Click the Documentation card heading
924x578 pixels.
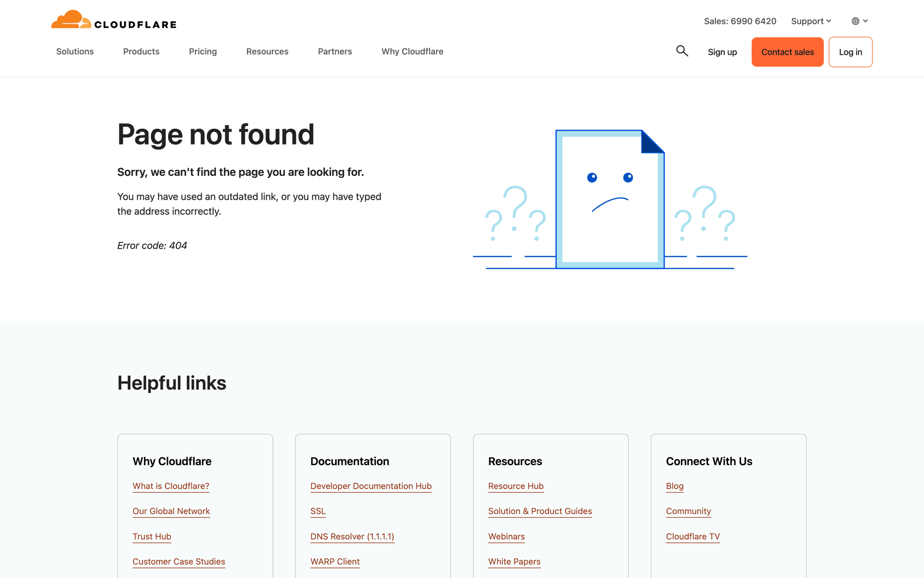tap(350, 461)
